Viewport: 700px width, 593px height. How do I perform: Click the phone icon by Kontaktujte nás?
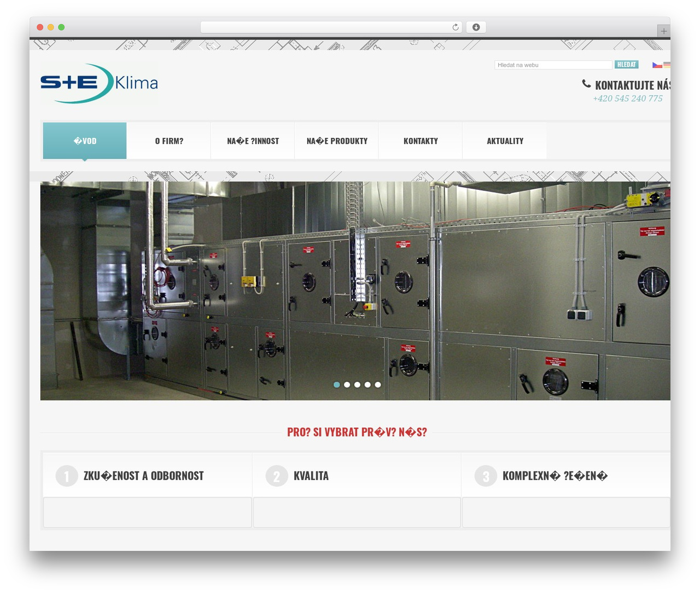(586, 84)
